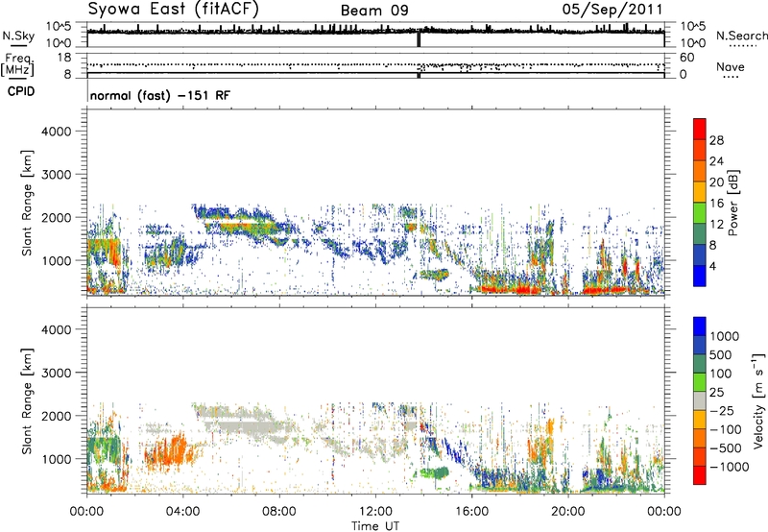768x532 pixels.
Task: Click the green echo patch near 14:30 in velocity panel
Action: point(433,472)
